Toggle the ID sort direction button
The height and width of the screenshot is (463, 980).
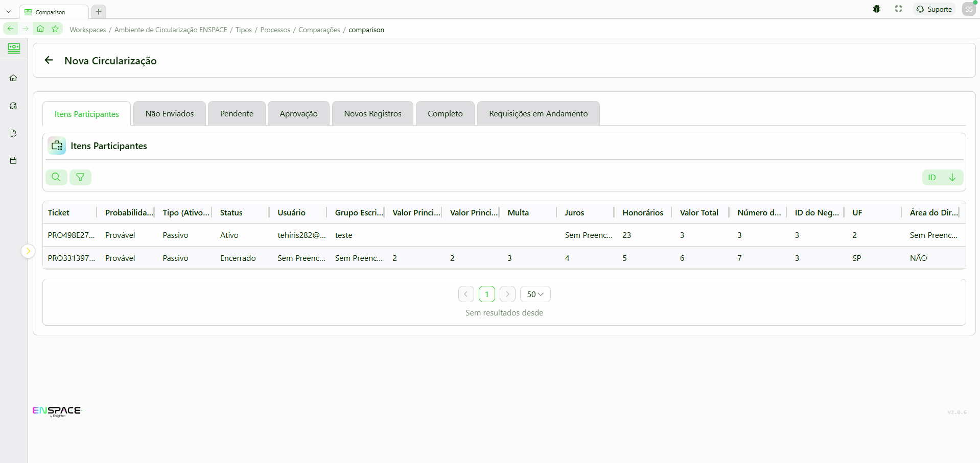(x=952, y=178)
